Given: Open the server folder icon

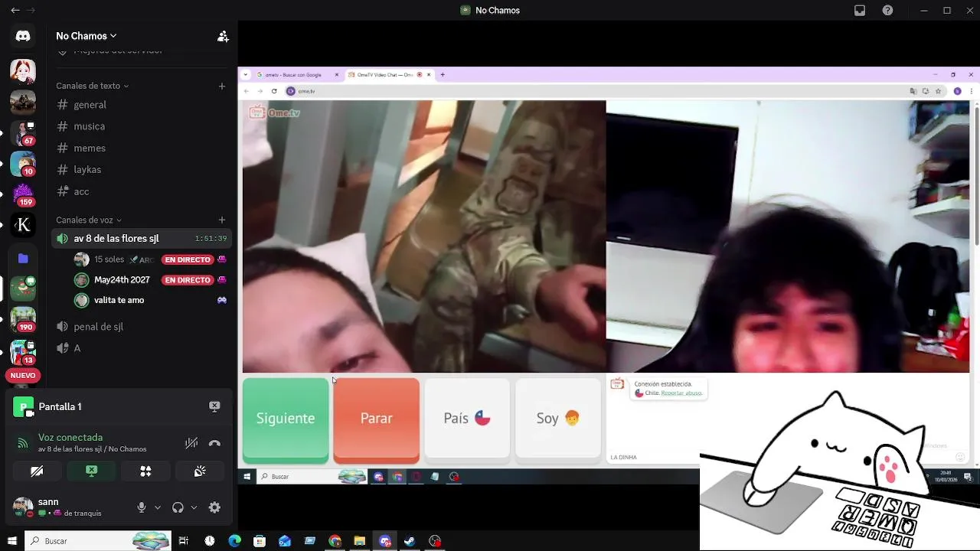Looking at the screenshot, I should tap(23, 259).
